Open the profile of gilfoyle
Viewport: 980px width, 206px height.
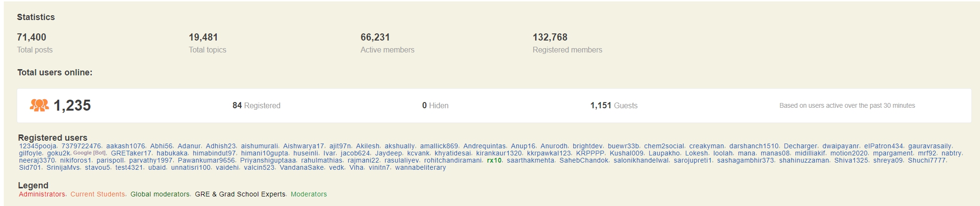(31, 153)
